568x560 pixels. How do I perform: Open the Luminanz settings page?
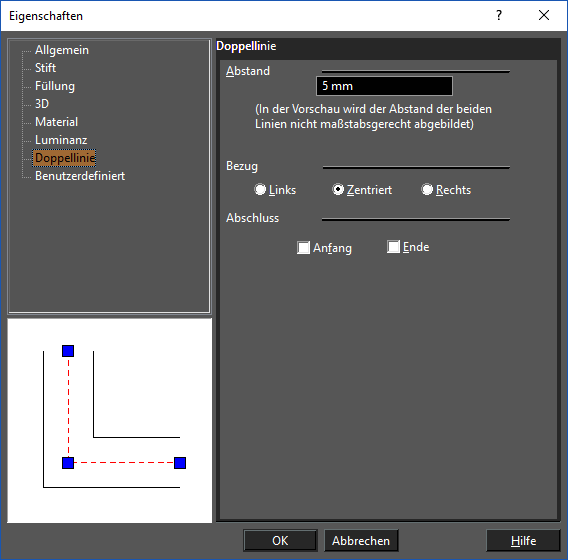point(61,140)
